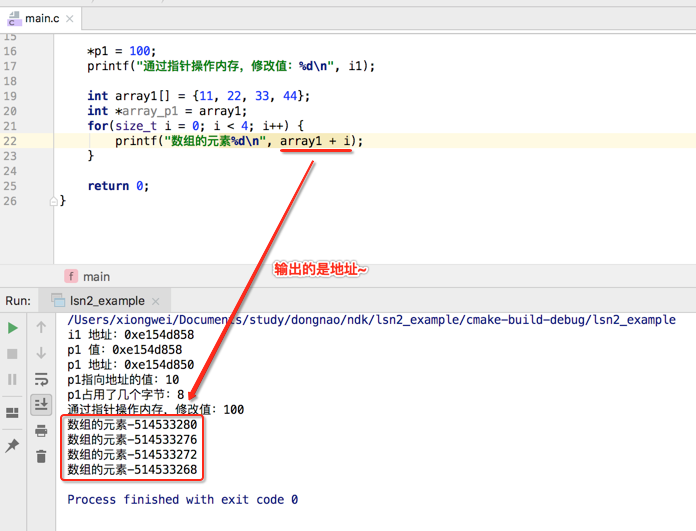Click the '*p1 = 100;' line
This screenshot has width=696, height=531.
[x=121, y=51]
